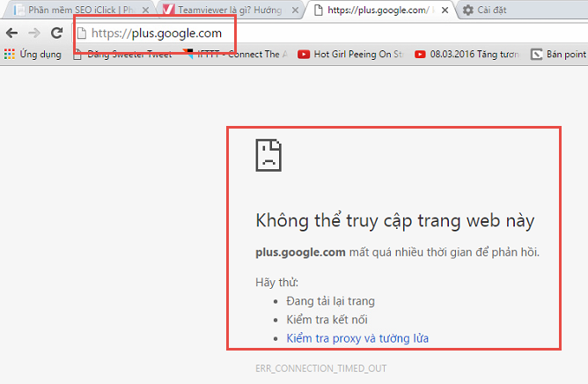Select the https://plus.google.com/ tab

point(379,11)
